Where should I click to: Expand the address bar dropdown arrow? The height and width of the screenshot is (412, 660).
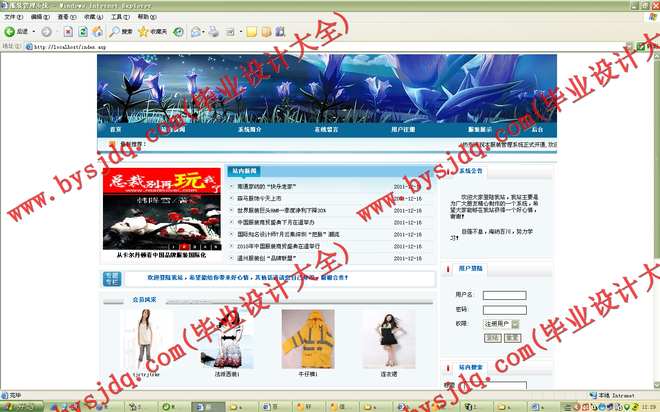pos(629,46)
